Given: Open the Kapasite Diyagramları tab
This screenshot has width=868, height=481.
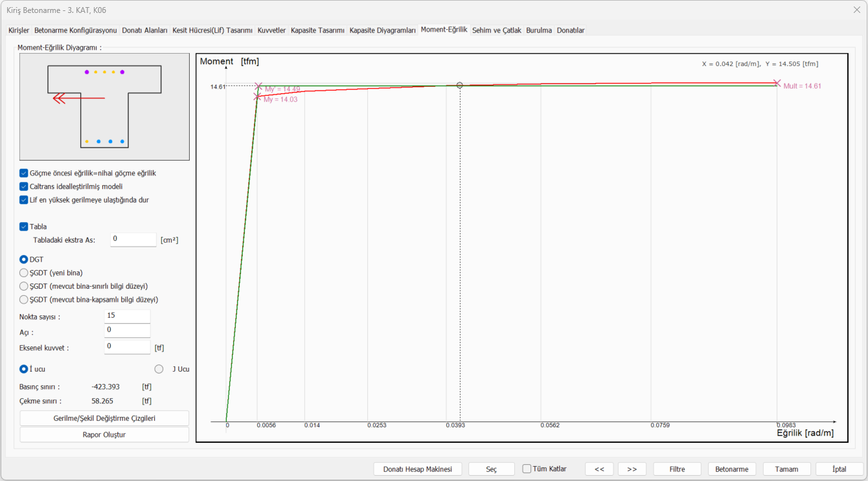Looking at the screenshot, I should (x=382, y=30).
